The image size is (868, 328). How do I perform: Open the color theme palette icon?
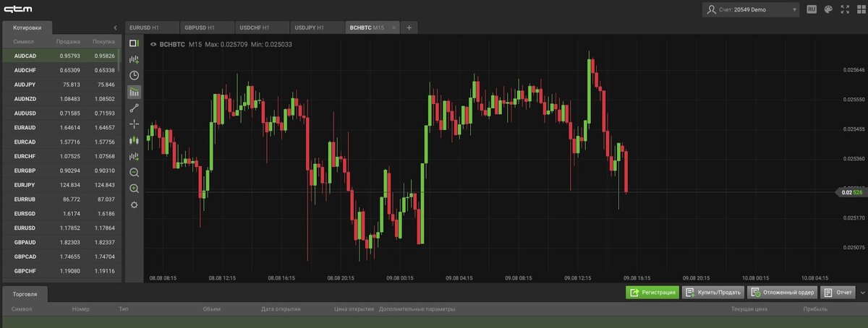click(829, 9)
